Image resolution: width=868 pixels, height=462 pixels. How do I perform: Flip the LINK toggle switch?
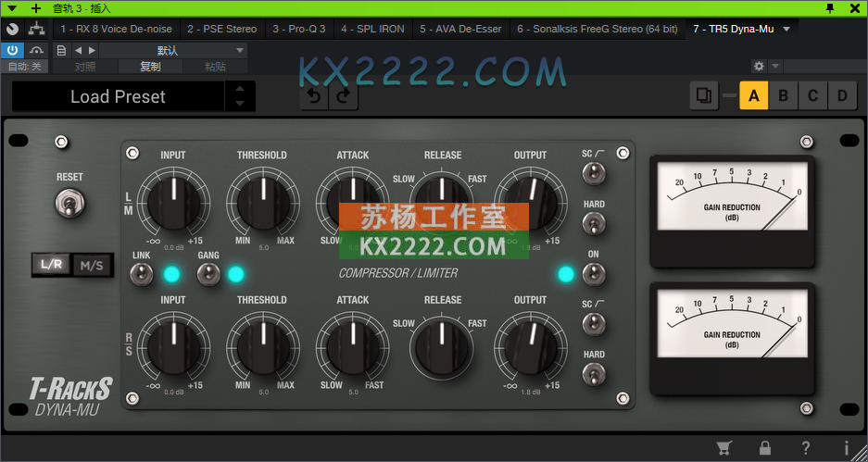(141, 274)
